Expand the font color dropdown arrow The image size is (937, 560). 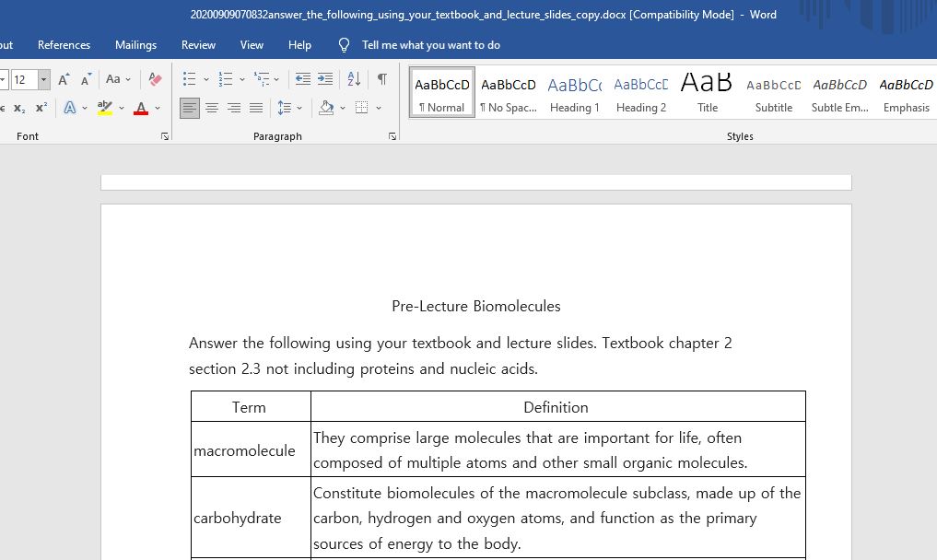coord(158,109)
